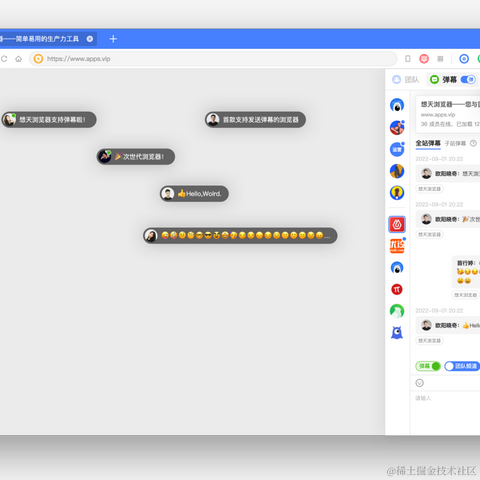This screenshot has height=480, width=480.
Task: Open 欧阳晓奇's message with the party popper emoji
Action: [448, 219]
